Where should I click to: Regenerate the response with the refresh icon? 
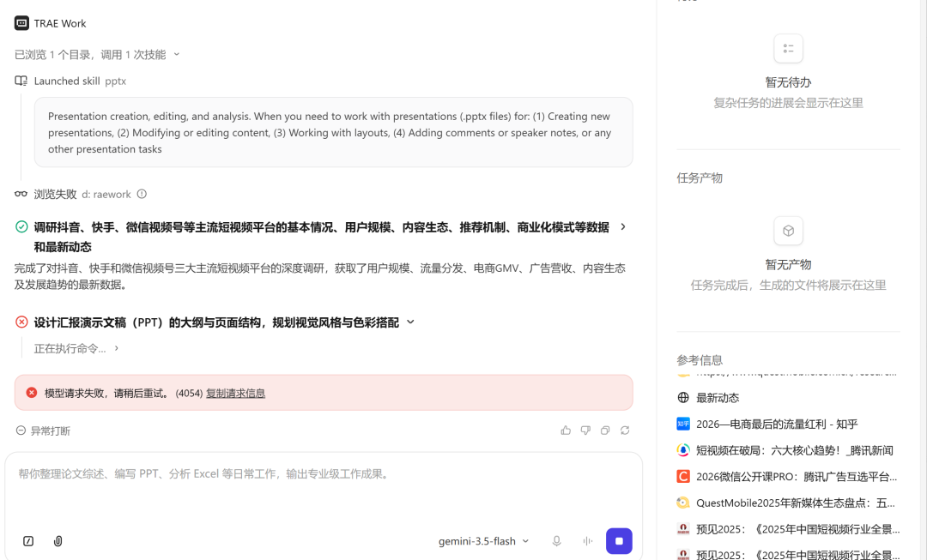pyautogui.click(x=625, y=431)
